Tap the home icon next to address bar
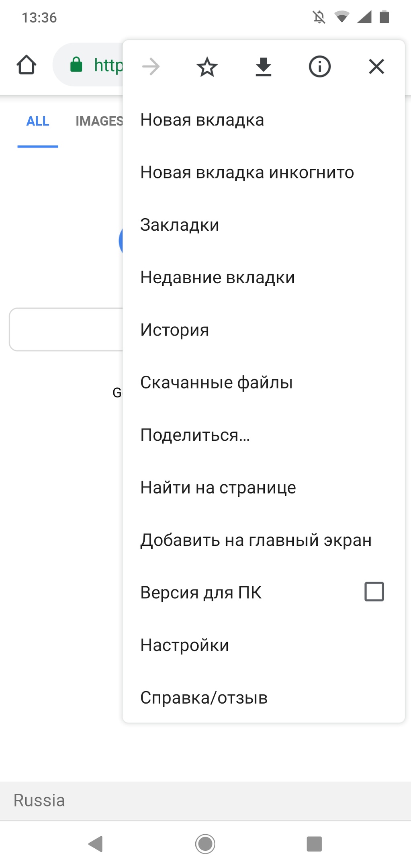Screen dimensions: 411x868 (26, 64)
